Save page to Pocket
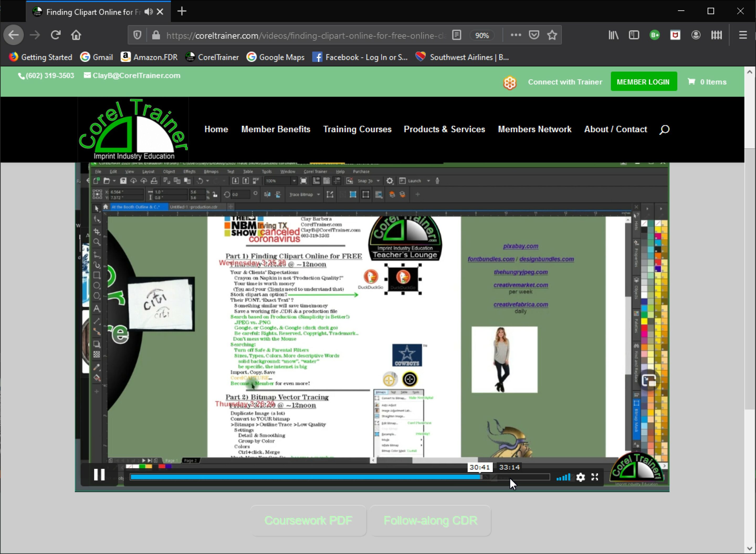756x554 pixels. pyautogui.click(x=534, y=35)
